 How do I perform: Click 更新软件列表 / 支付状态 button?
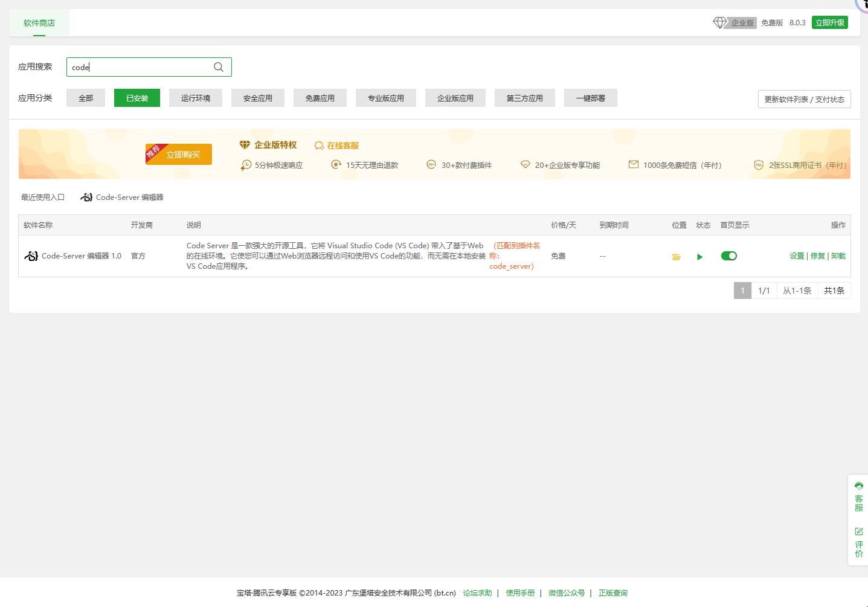[x=804, y=99]
